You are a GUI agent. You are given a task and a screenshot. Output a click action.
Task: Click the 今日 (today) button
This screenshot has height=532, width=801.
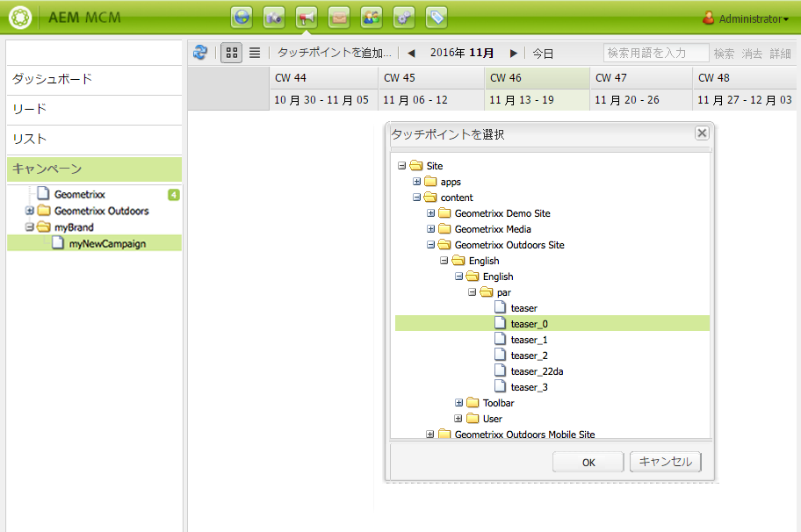(x=543, y=53)
